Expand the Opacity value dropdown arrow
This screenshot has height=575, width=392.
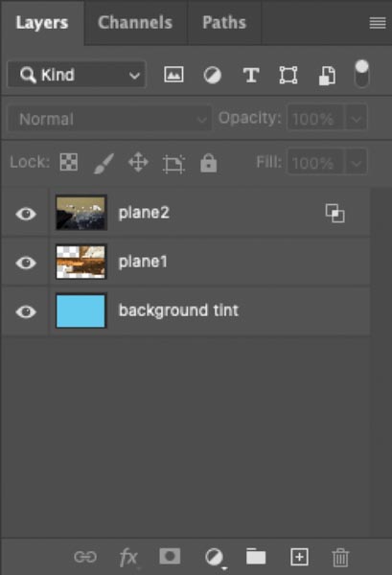pyautogui.click(x=356, y=119)
